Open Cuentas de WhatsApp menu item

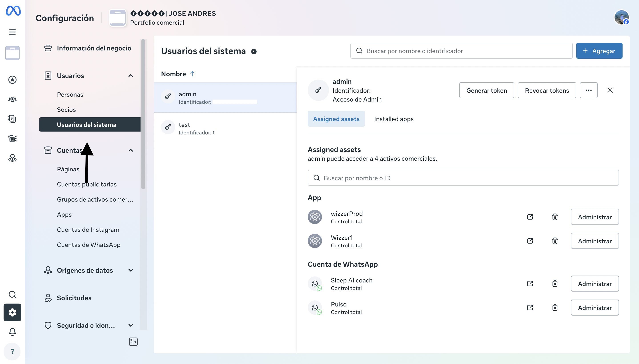[x=88, y=245]
